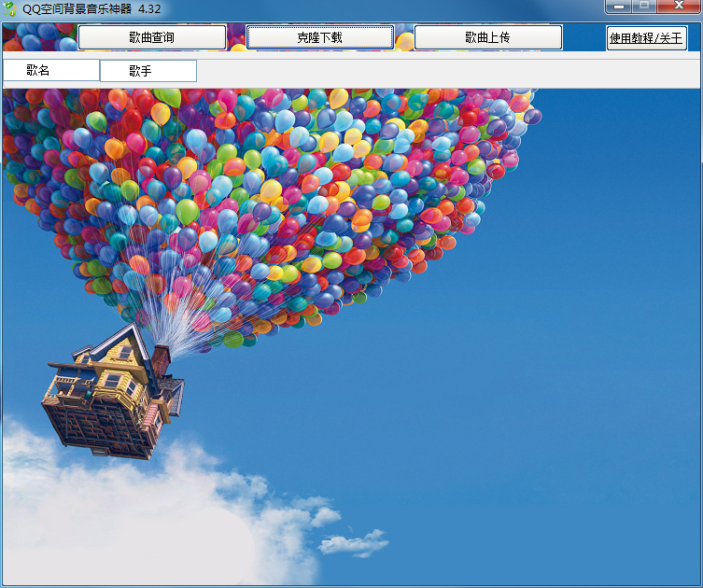Click the QQ空间背景音乐神器 app icon in title bar
The image size is (703, 588).
11,8
